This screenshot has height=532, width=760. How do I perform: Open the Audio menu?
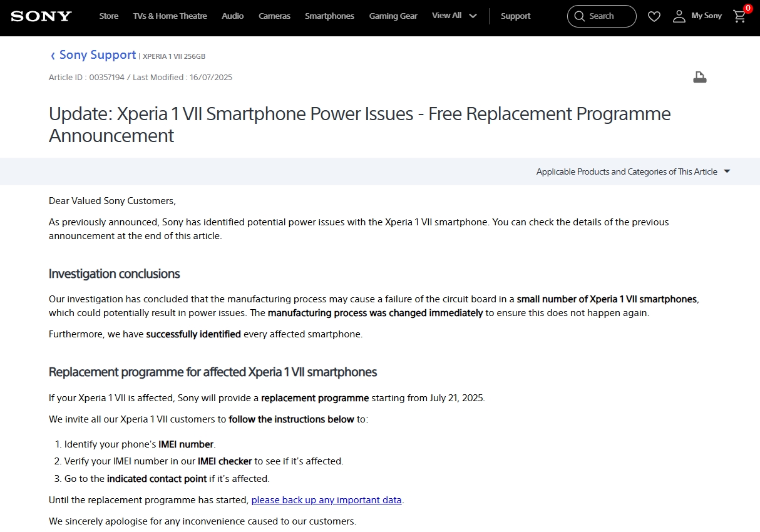(x=233, y=16)
